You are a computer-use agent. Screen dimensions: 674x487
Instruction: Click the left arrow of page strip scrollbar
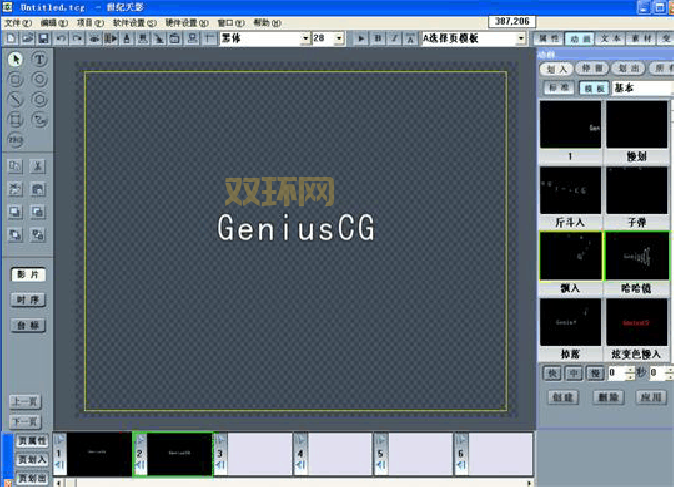pos(59,483)
